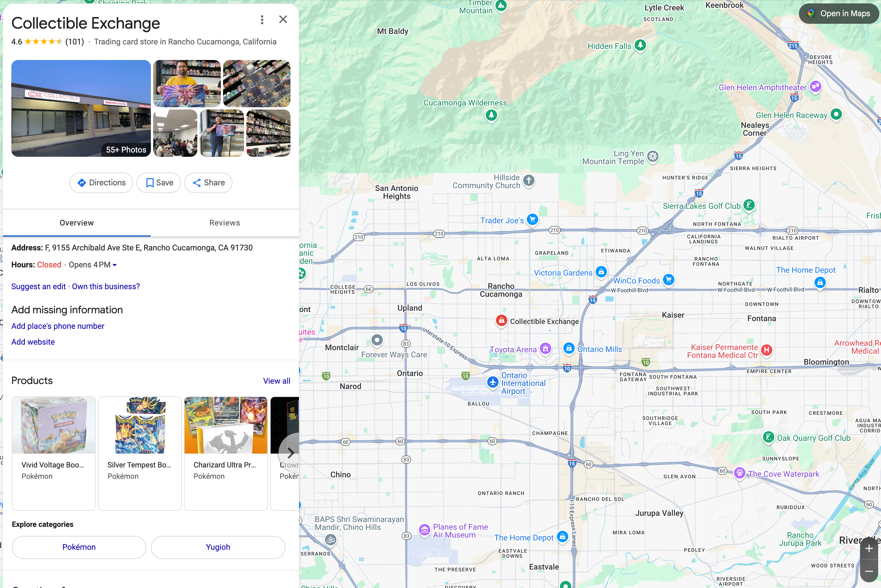Image resolution: width=881 pixels, height=588 pixels.
Task: Click Suggest an edit link
Action: click(x=38, y=286)
